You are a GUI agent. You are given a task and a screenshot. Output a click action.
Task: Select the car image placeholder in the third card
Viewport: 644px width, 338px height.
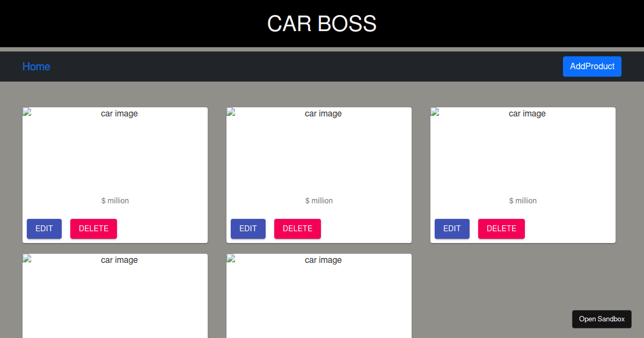click(x=523, y=114)
